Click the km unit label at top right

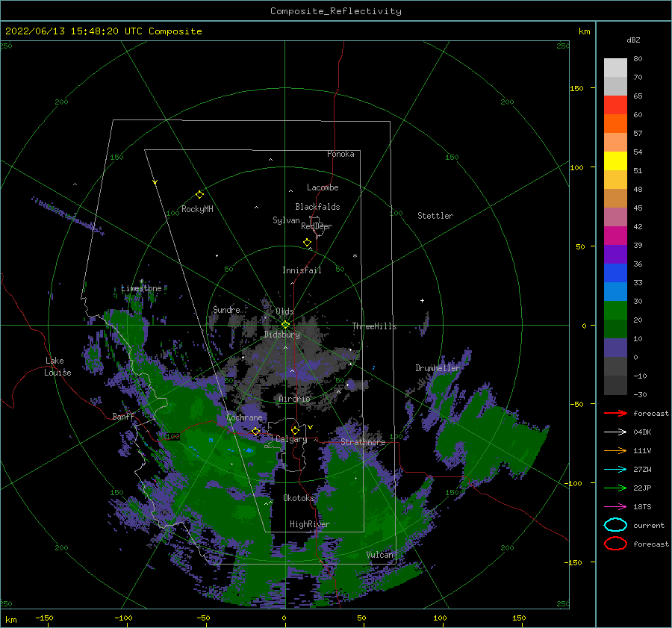pyautogui.click(x=584, y=31)
